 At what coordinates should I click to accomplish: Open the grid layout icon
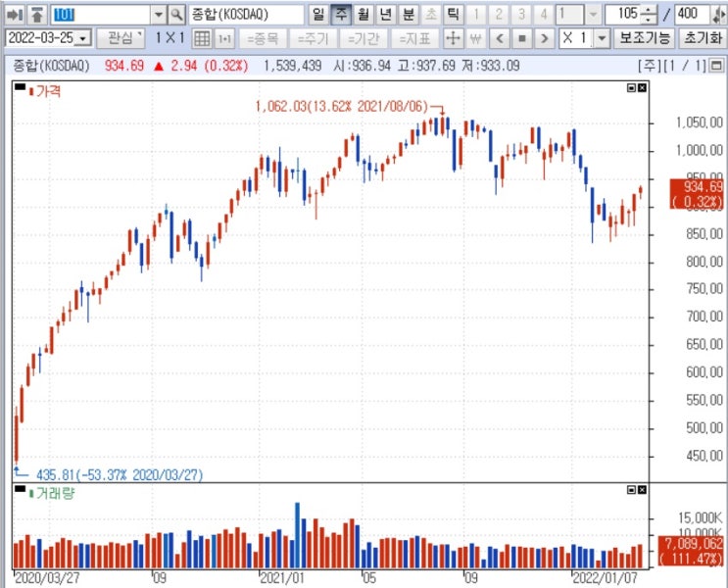202,38
